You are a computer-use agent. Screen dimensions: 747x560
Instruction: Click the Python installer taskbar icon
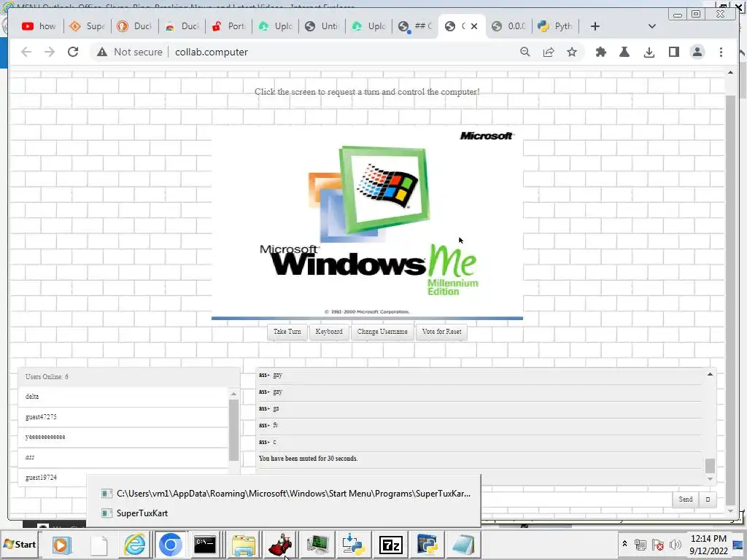click(x=353, y=544)
